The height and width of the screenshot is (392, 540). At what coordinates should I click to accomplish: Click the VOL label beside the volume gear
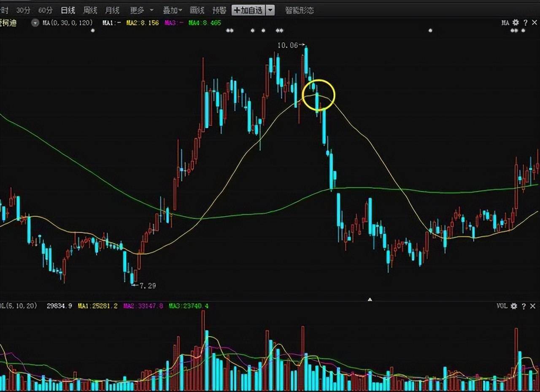click(x=502, y=306)
